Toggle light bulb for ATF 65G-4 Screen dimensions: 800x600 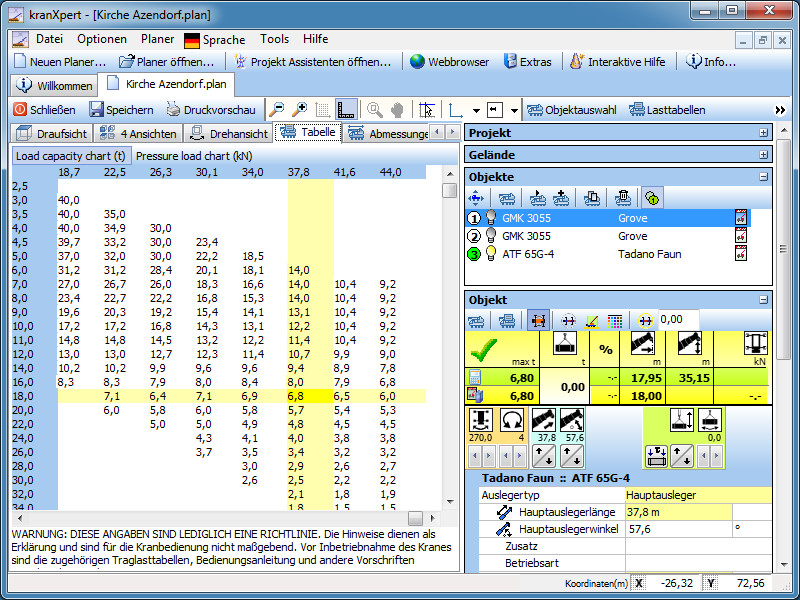tap(490, 254)
